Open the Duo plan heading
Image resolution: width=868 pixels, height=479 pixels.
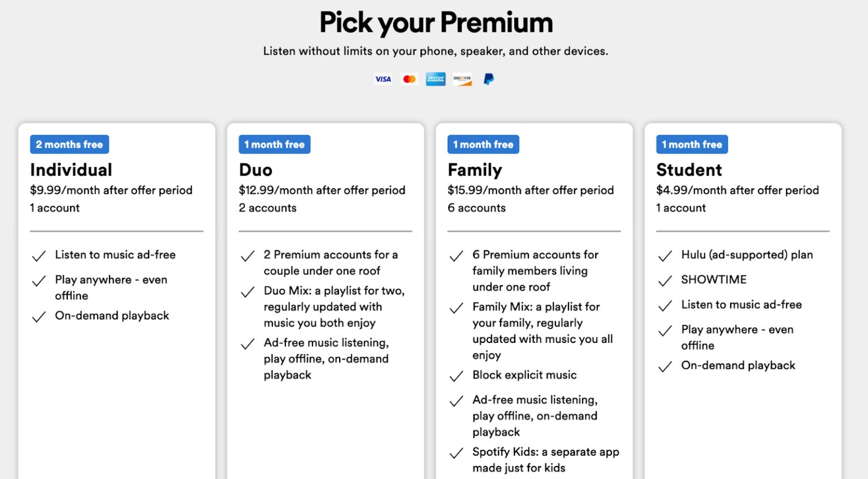coord(255,170)
